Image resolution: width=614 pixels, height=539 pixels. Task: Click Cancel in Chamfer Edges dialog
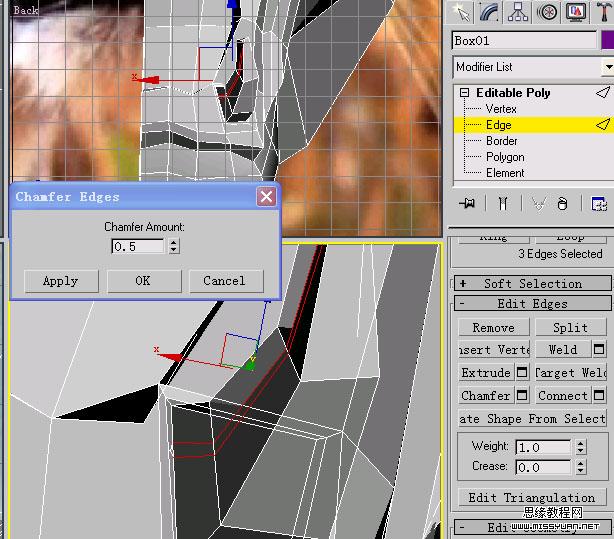[x=225, y=281]
